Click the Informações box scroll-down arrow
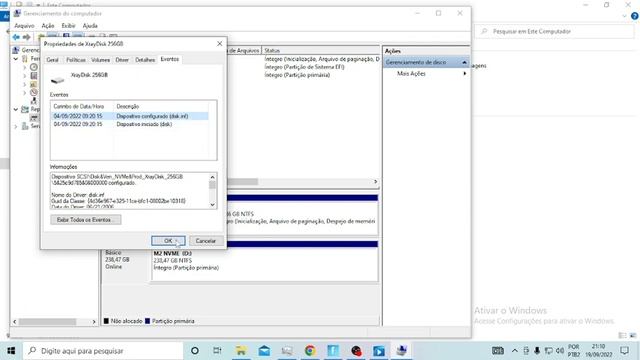This screenshot has height=360, width=640. pos(212,204)
